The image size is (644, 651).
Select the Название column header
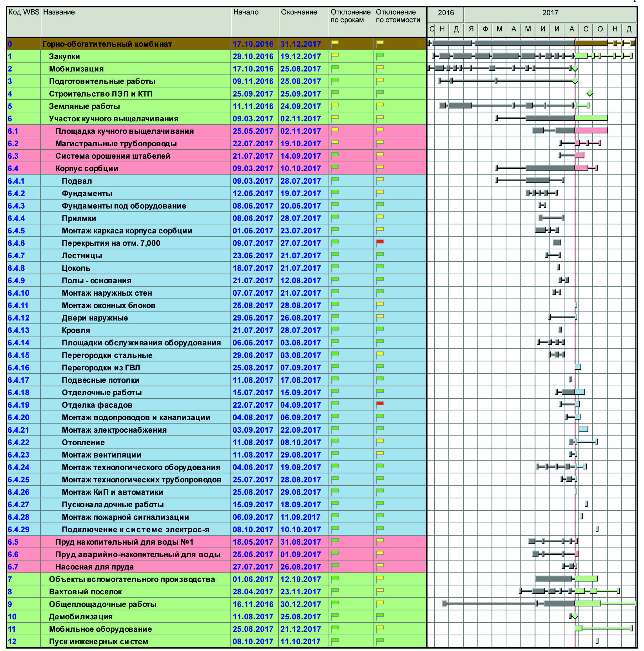[x=59, y=12]
